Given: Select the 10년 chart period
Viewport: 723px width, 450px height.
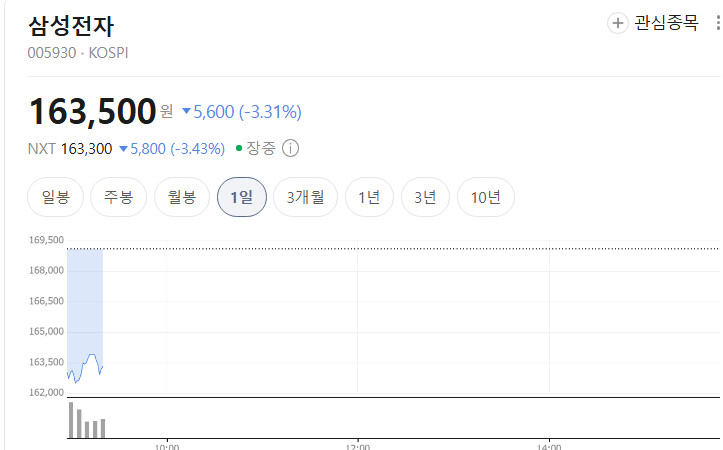Looking at the screenshot, I should (x=486, y=197).
